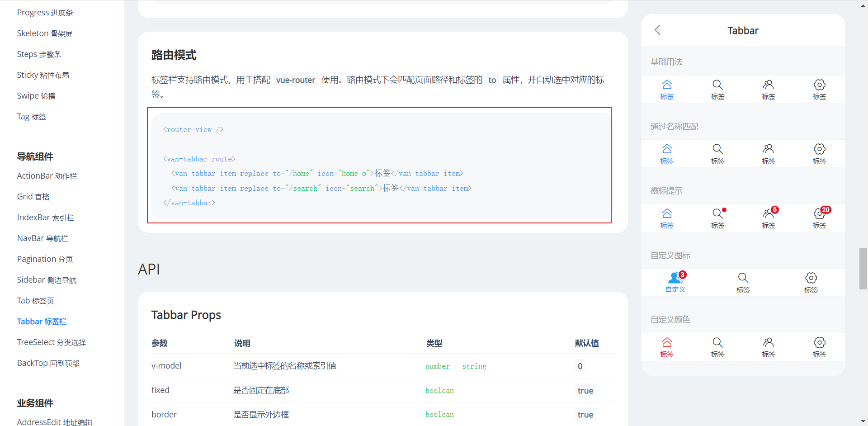Image resolution: width=868 pixels, height=426 pixels.
Task: Go to Grid 宫格 page
Action: point(33,197)
